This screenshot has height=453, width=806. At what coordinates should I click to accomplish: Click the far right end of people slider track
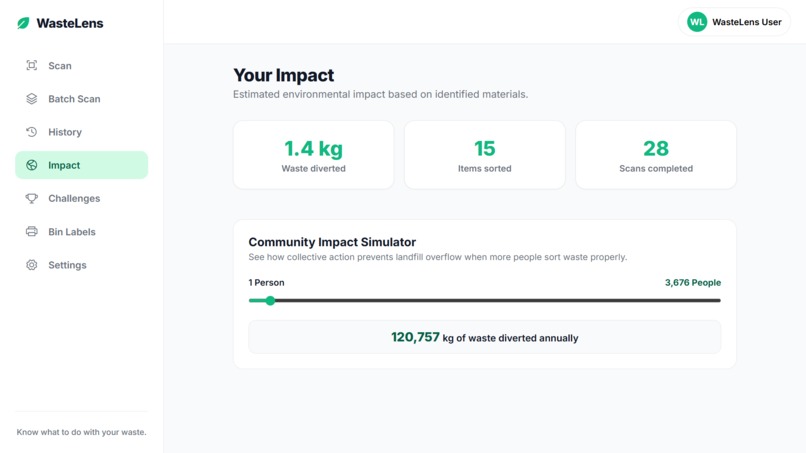point(719,301)
